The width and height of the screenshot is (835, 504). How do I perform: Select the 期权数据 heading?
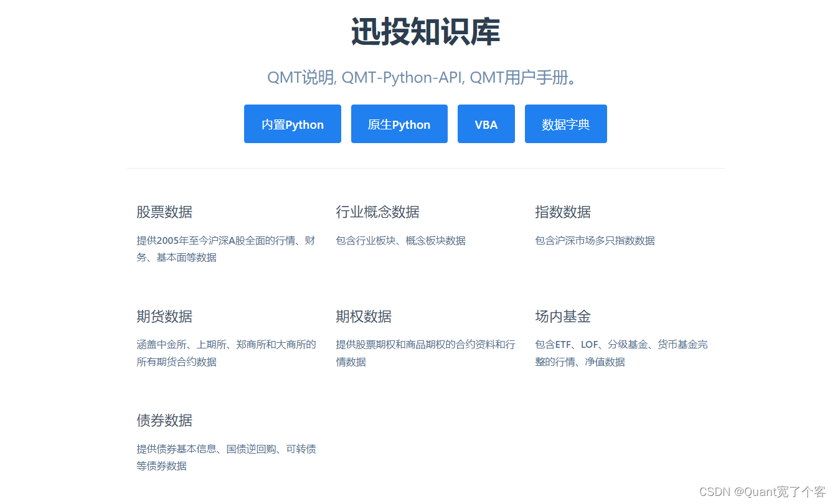pyautogui.click(x=364, y=316)
